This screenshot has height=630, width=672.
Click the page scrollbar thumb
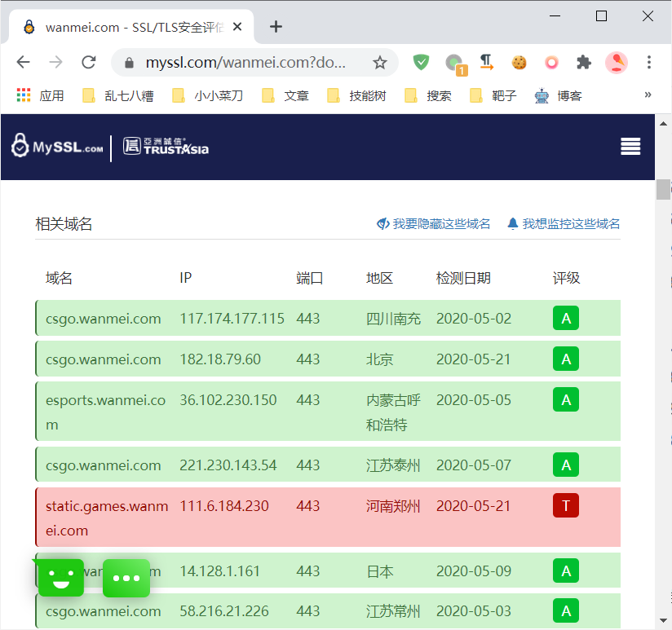click(x=663, y=189)
